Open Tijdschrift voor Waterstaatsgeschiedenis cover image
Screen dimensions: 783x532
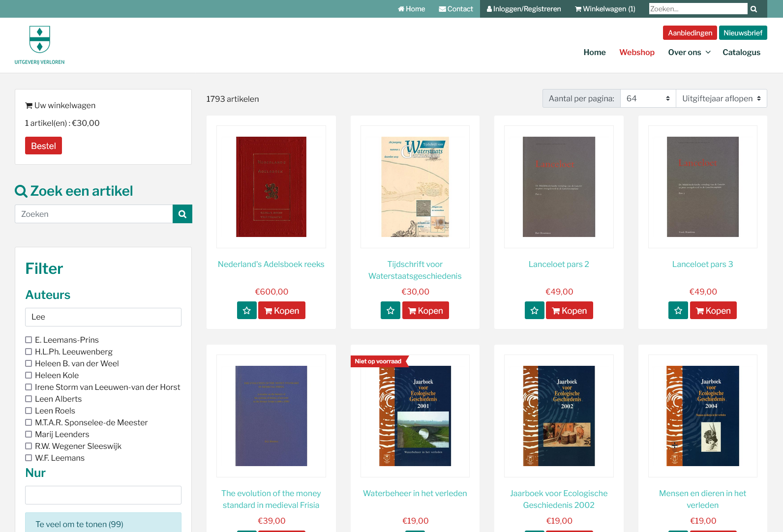point(415,187)
